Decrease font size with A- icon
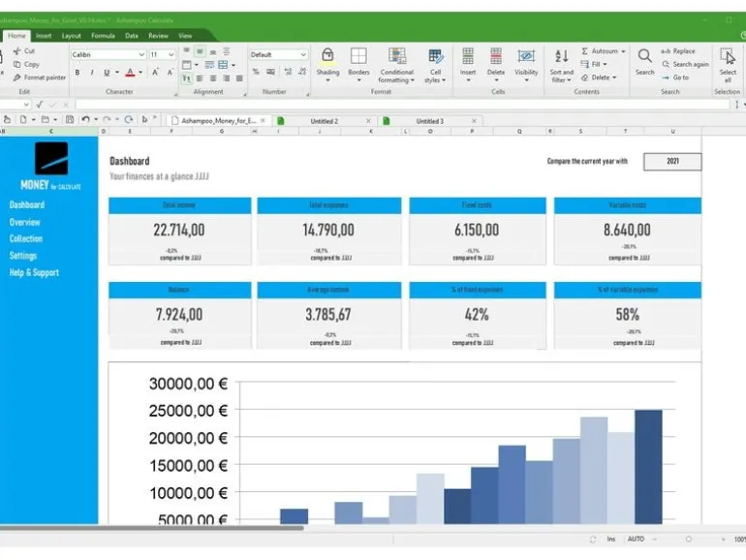This screenshot has width=746, height=560. 170,73
